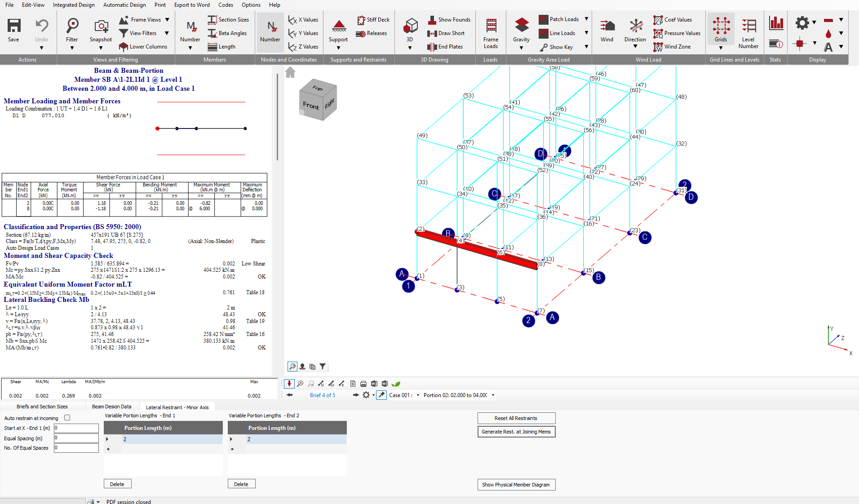Open the Automatic Design menu
Screen dimensions: 859x504
tap(124, 5)
